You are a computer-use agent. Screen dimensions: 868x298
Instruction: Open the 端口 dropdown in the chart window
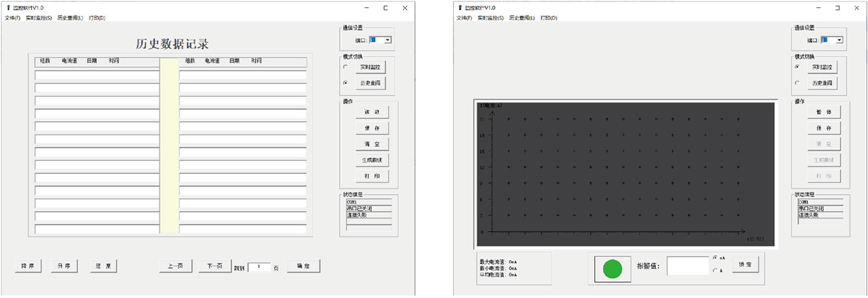[x=839, y=40]
